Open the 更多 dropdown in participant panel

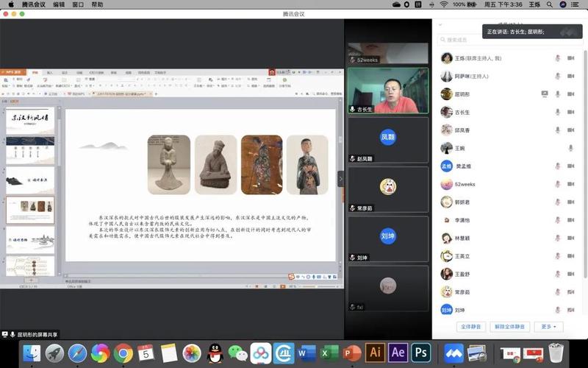548,326
